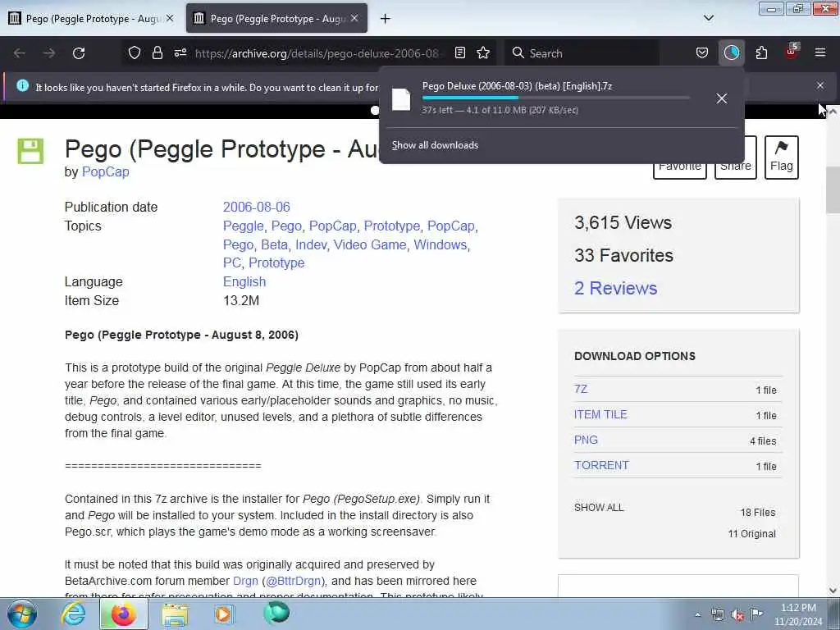Open a new tab with plus button
This screenshot has height=630, width=840.
[x=385, y=19]
